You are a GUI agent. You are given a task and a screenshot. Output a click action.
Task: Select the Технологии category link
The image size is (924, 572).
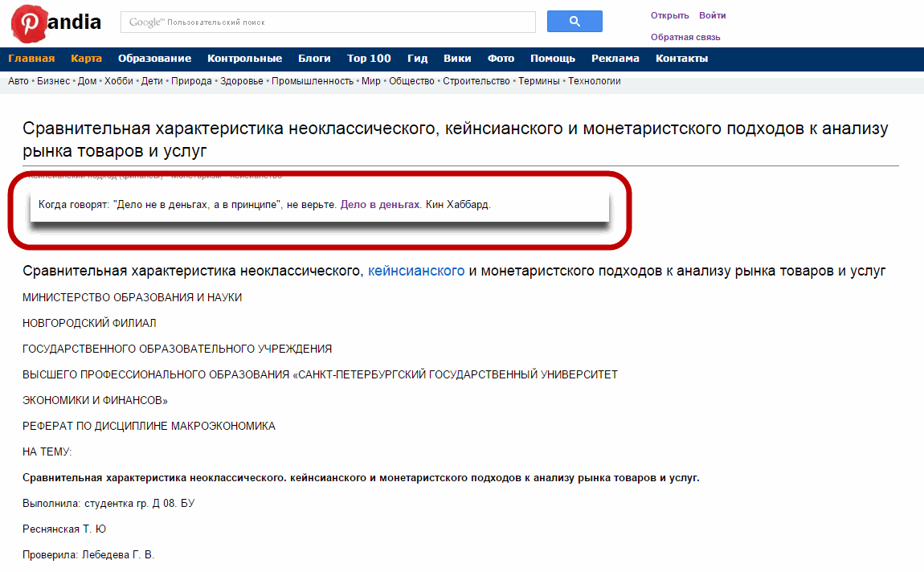pos(594,81)
